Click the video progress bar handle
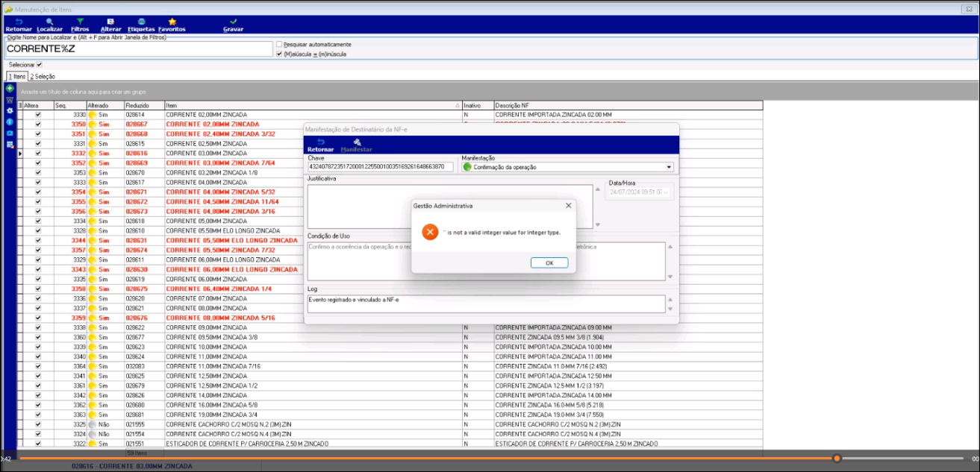 point(837,458)
